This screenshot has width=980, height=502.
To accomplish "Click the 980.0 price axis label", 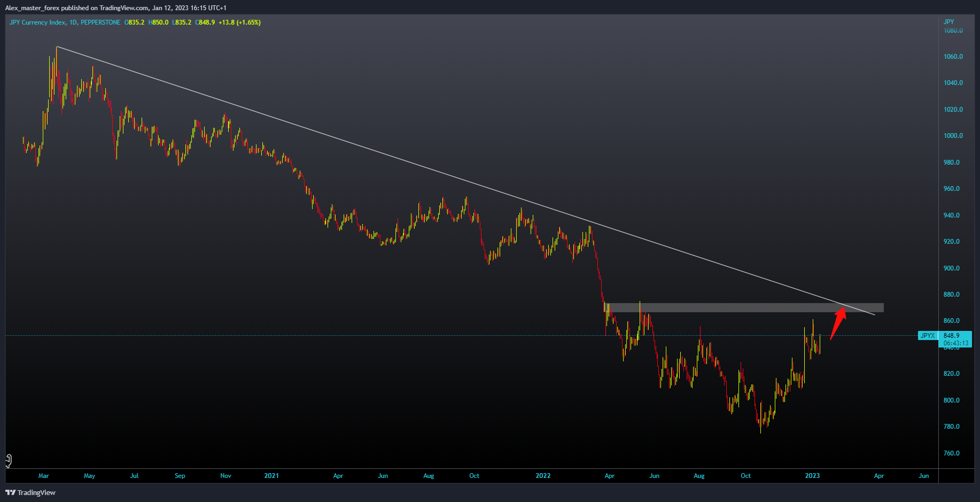I will [x=952, y=163].
